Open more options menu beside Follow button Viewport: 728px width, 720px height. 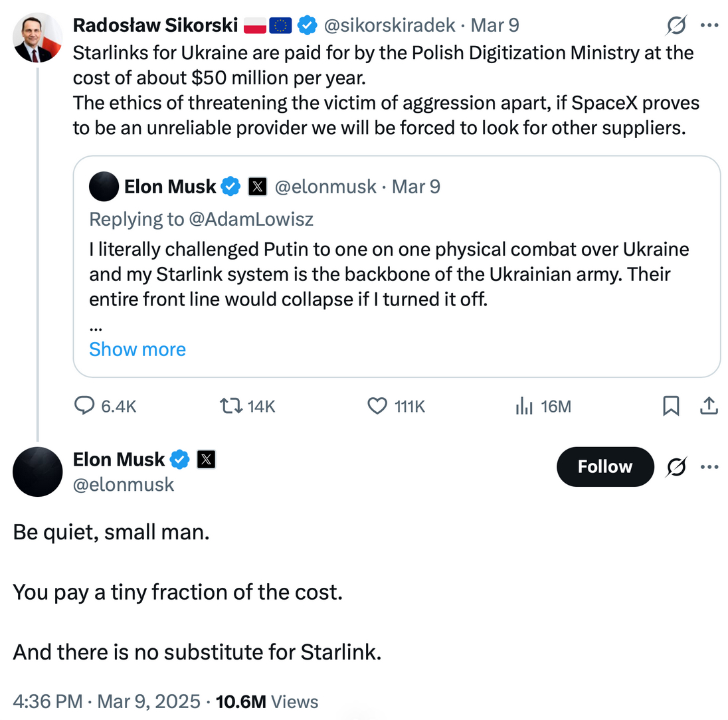click(710, 467)
